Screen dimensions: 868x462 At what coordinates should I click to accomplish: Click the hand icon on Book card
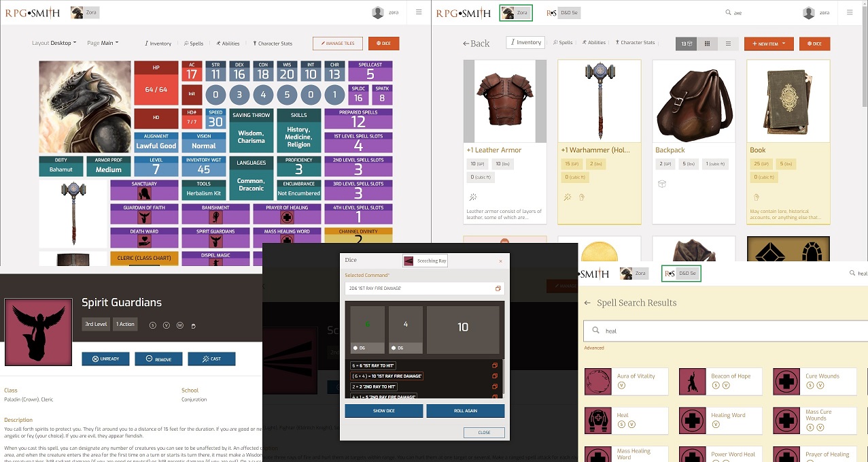[757, 197]
